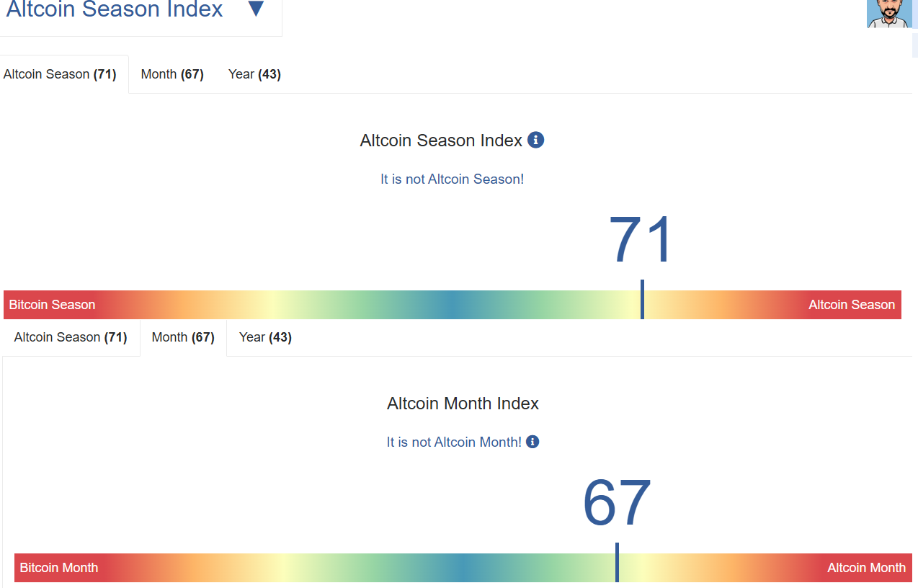
Task: Select the Bitcoin Month label on the lower gauge
Action: (x=59, y=568)
